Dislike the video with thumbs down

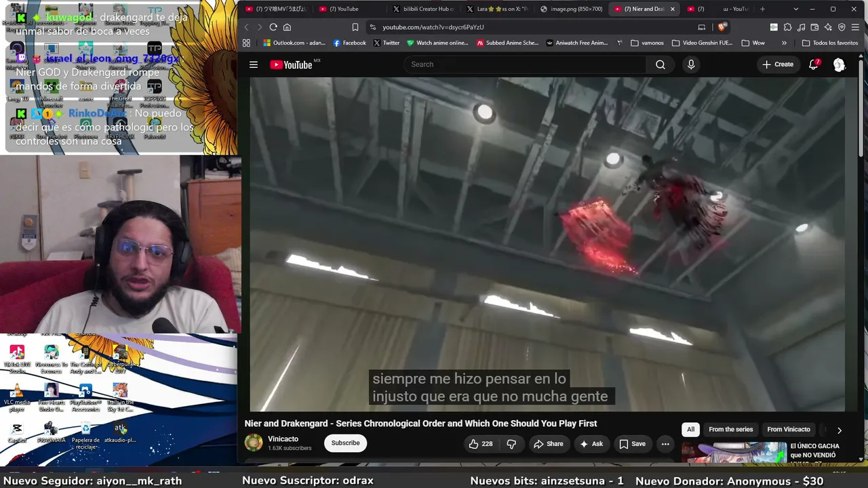[x=511, y=444]
